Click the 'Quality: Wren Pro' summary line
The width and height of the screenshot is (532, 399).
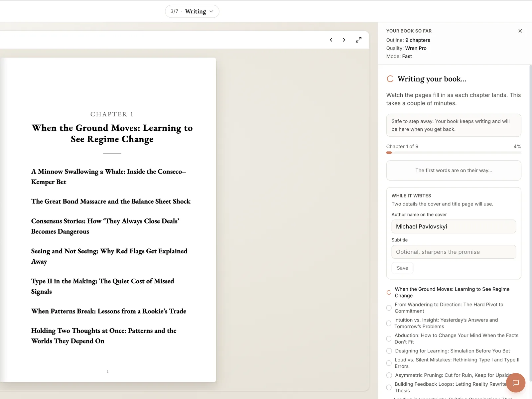click(406, 48)
